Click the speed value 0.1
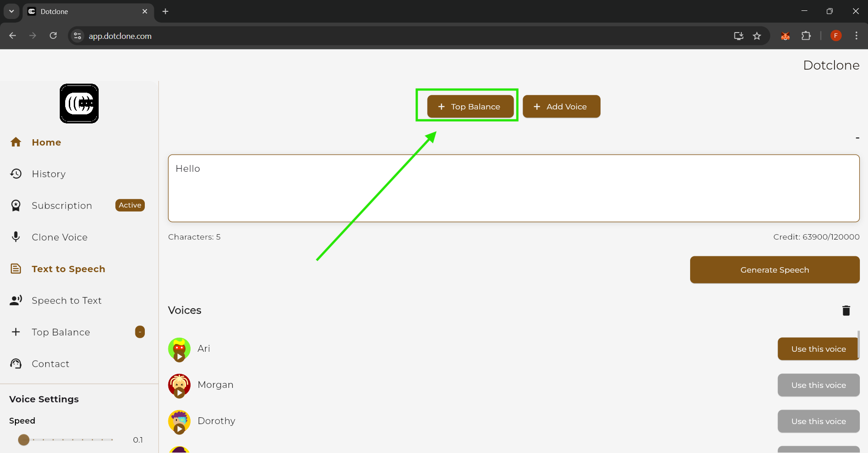868x453 pixels. pos(138,440)
